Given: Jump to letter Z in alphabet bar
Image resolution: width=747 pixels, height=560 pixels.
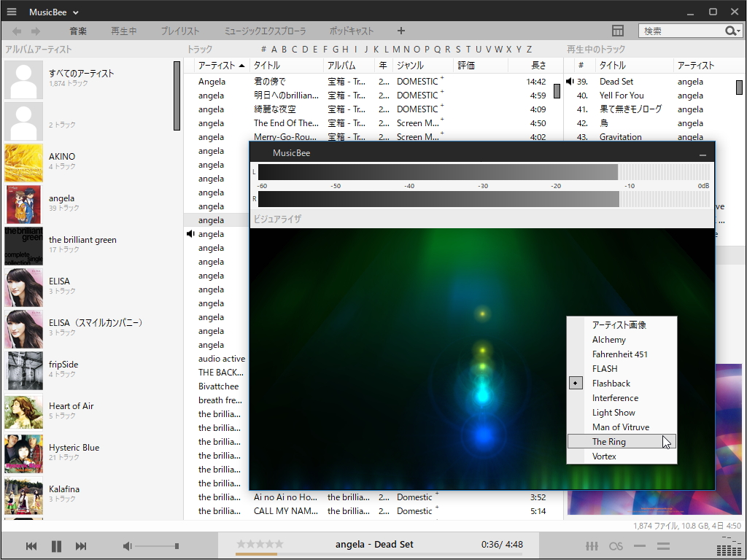Looking at the screenshot, I should pos(529,49).
